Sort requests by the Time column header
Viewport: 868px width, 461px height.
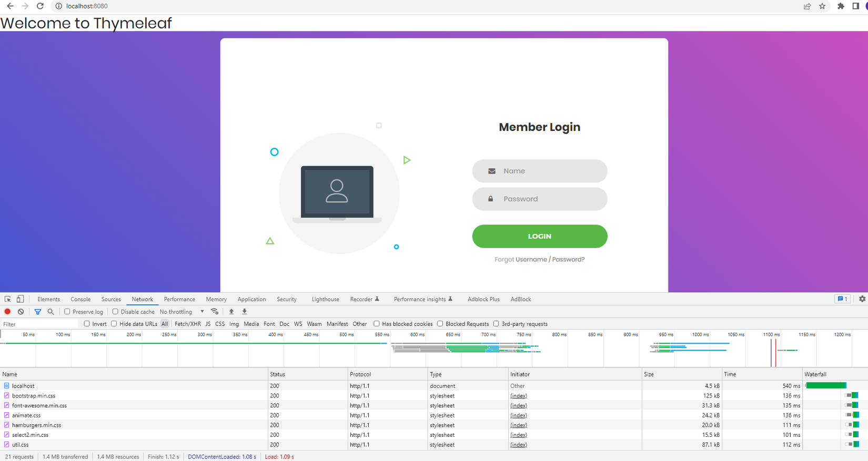coord(762,374)
